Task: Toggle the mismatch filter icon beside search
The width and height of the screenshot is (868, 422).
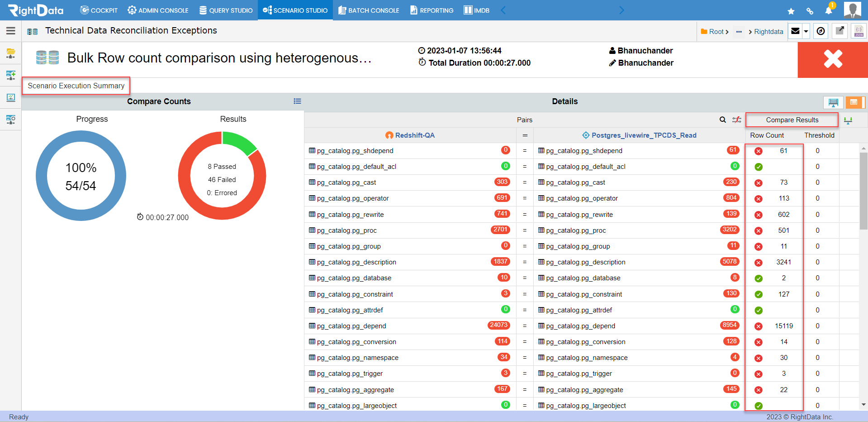Action: (x=737, y=120)
